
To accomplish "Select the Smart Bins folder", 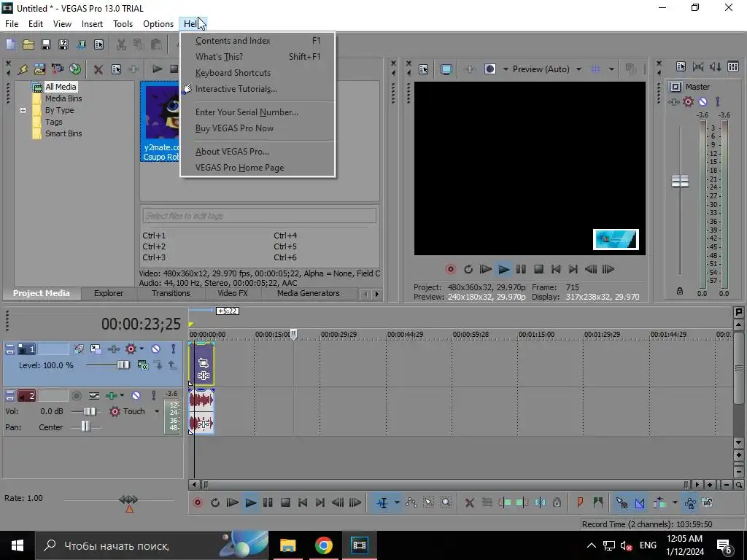I will tap(63, 134).
